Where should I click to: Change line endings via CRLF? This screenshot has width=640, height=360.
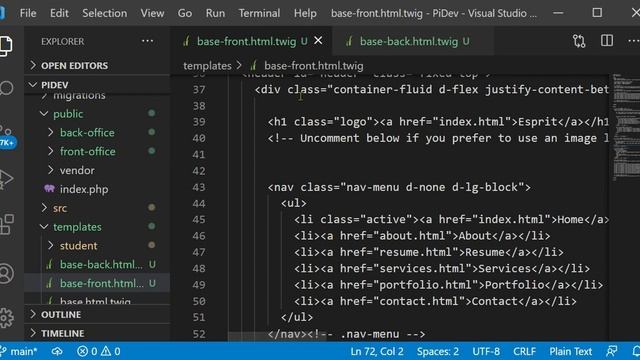pyautogui.click(x=524, y=351)
